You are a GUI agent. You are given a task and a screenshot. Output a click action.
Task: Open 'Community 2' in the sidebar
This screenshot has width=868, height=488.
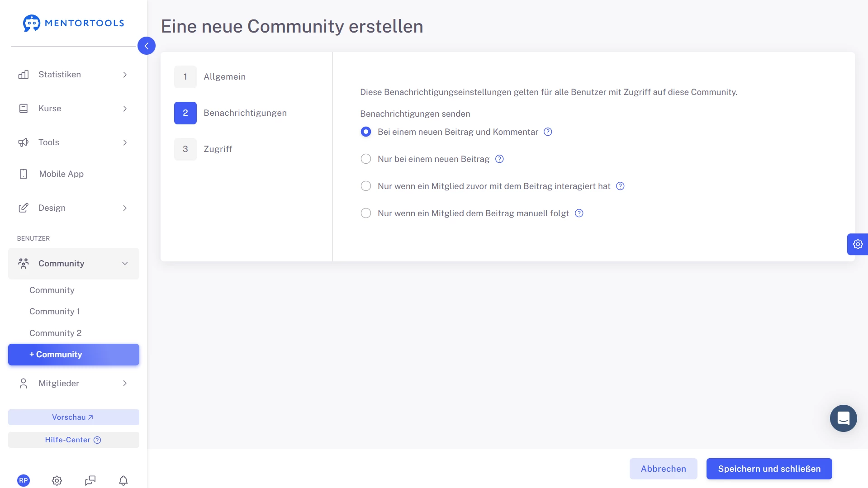(55, 333)
